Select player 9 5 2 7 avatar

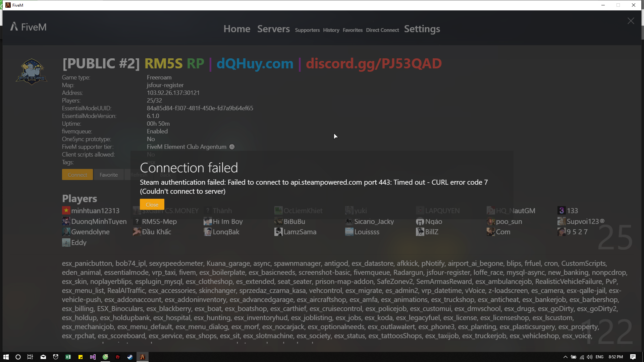pyautogui.click(x=561, y=232)
